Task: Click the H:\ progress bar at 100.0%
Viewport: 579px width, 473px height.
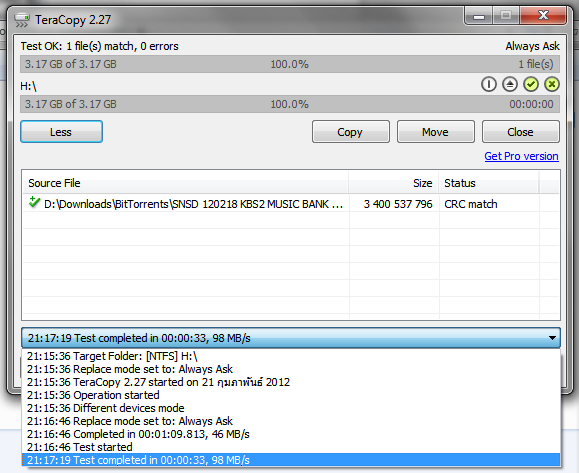Action: pos(290,104)
